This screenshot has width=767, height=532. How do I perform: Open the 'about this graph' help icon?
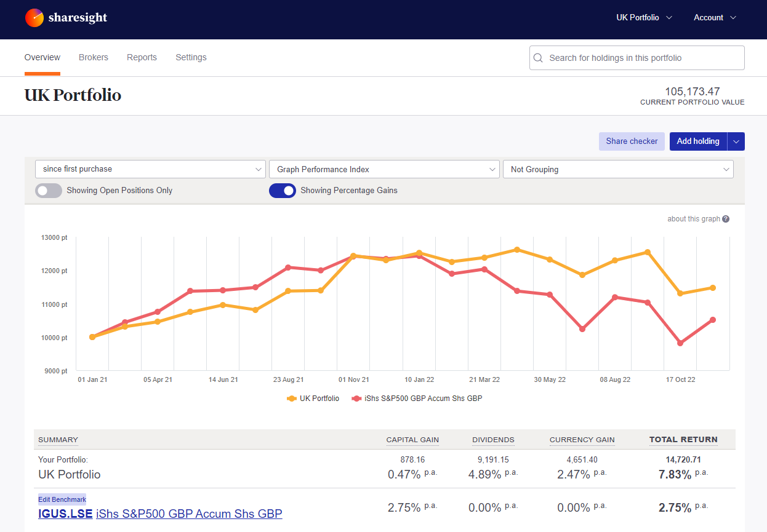(726, 218)
